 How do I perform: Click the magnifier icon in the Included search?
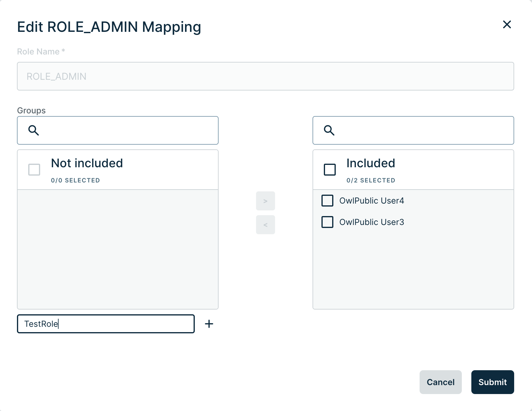(x=329, y=130)
